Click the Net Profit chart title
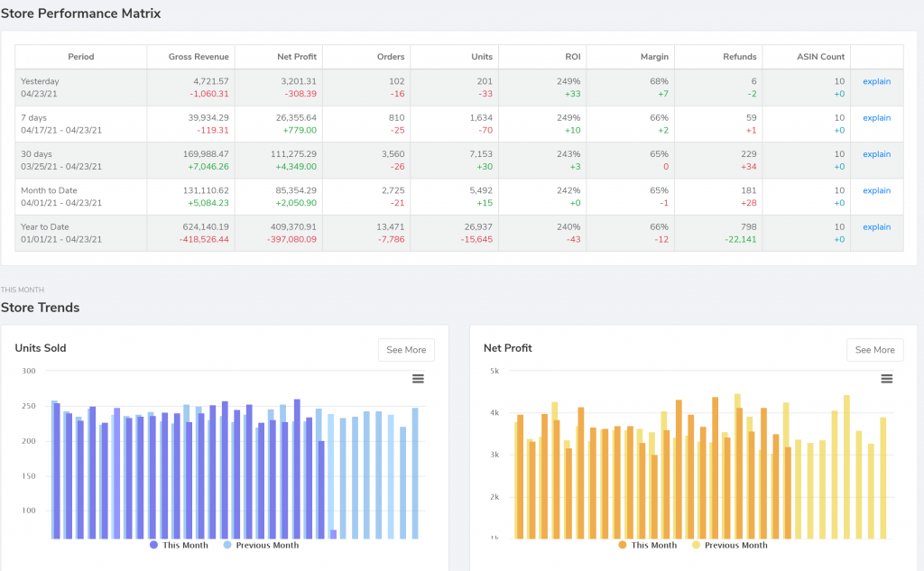 coord(508,348)
